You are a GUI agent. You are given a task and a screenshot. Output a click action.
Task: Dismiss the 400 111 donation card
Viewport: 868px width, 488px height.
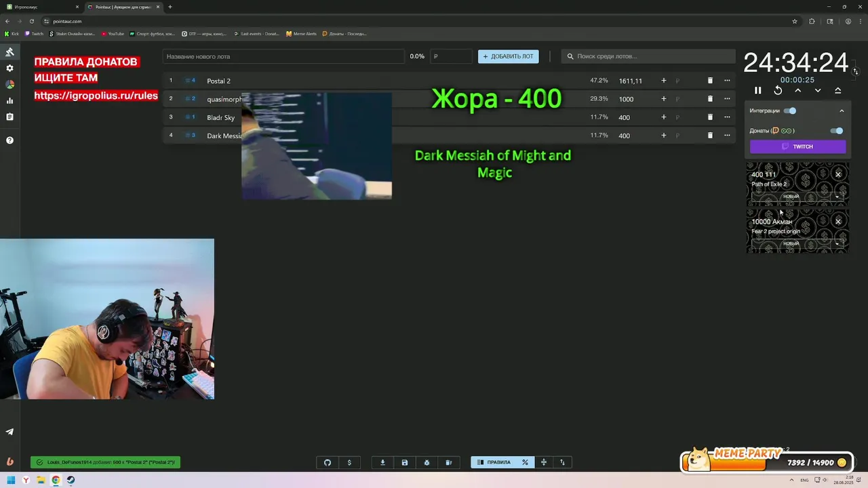(x=837, y=174)
